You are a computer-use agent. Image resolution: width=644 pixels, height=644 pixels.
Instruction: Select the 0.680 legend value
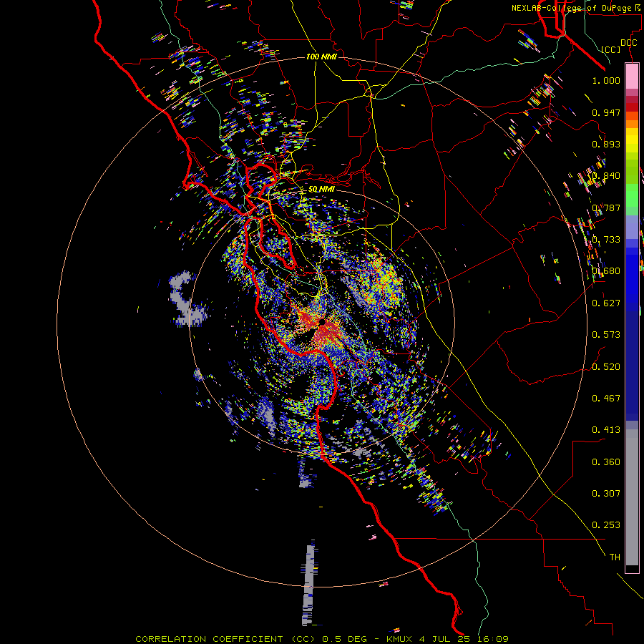coord(606,271)
